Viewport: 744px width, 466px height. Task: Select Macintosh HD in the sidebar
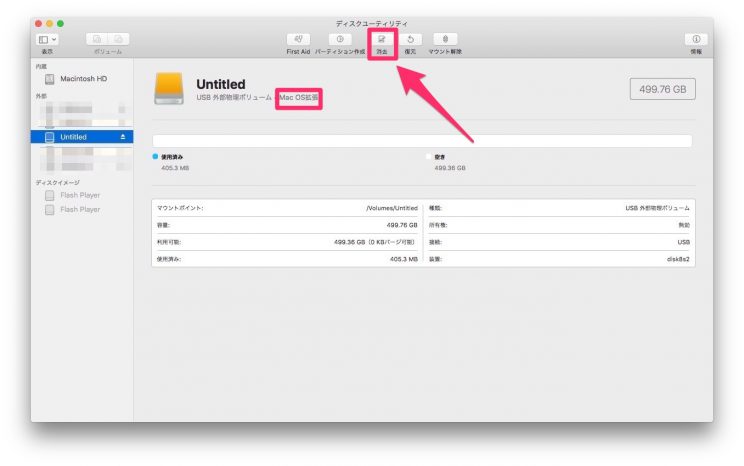[83, 78]
